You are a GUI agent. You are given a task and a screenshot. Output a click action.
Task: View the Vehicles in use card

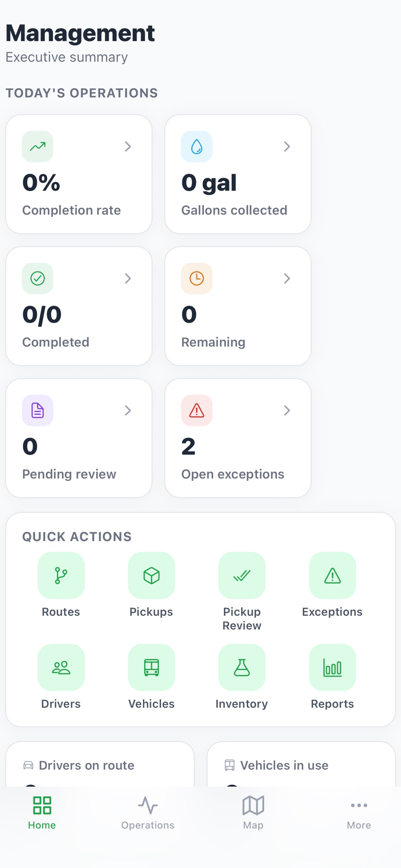coord(301,764)
